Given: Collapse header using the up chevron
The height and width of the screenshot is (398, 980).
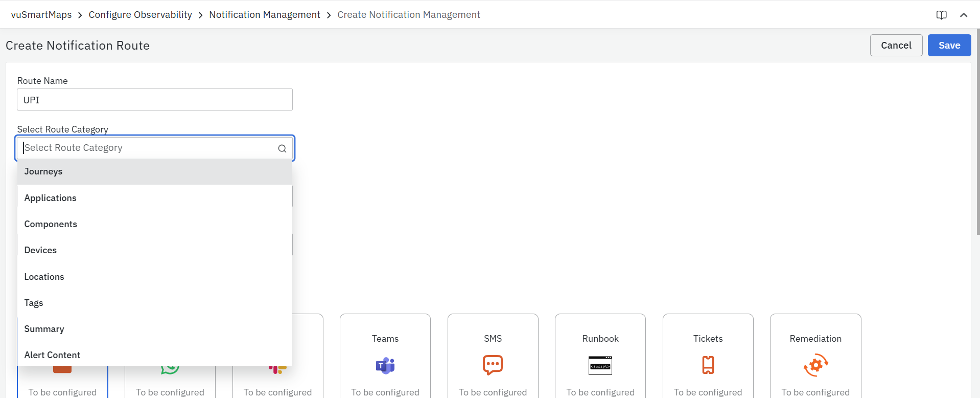Looking at the screenshot, I should [x=964, y=15].
